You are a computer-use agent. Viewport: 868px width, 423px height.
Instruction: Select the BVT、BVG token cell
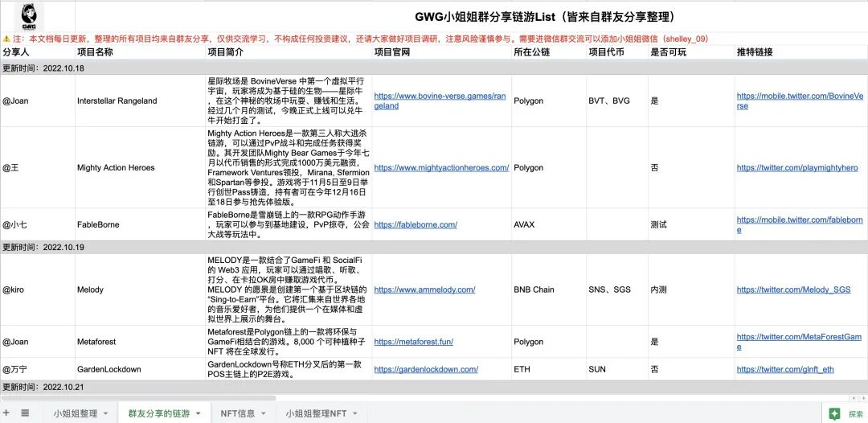click(x=617, y=101)
